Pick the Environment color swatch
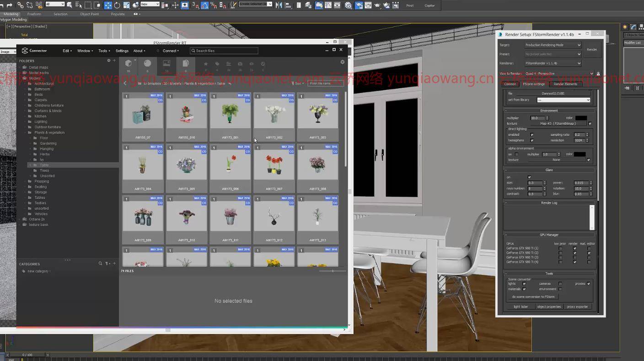The width and height of the screenshot is (644, 361). (x=581, y=118)
